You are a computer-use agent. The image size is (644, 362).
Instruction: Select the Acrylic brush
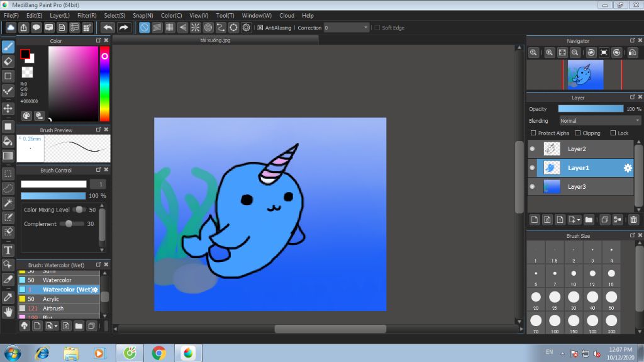(58, 299)
